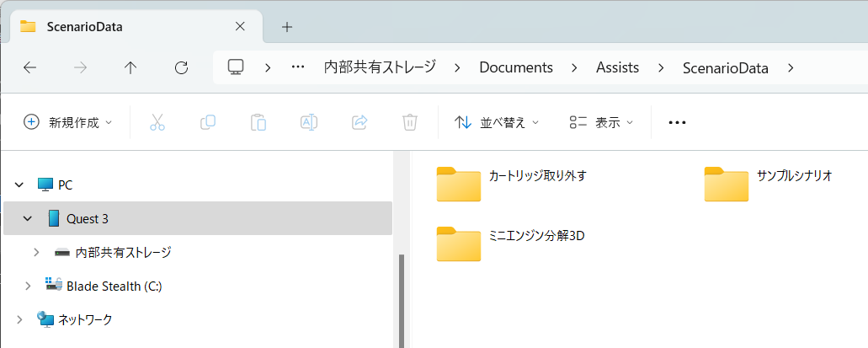Select 内部共有ストレージ label in navigation pane

(123, 252)
